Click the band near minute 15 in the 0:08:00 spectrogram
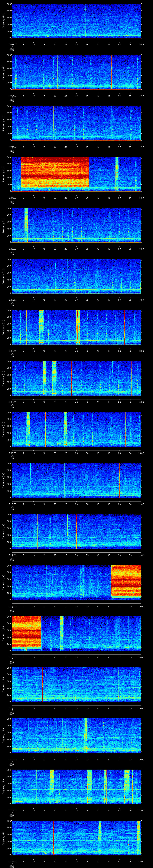 tap(44, 378)
